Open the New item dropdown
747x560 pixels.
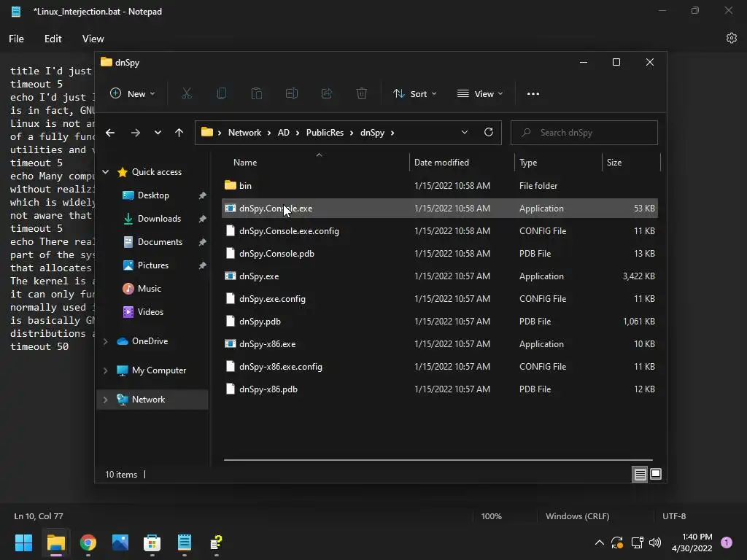133,94
